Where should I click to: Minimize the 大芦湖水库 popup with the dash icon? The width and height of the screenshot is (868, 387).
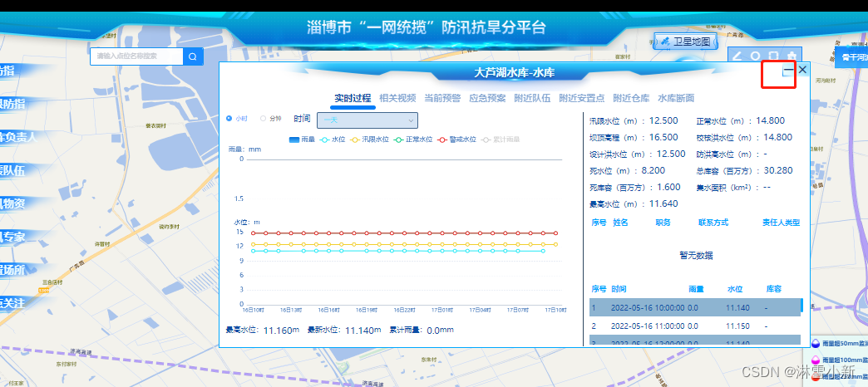tap(787, 71)
